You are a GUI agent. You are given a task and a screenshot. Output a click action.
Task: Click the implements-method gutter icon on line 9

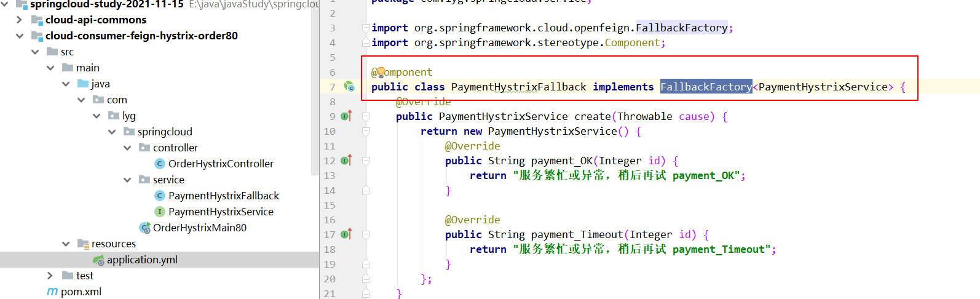(346, 116)
